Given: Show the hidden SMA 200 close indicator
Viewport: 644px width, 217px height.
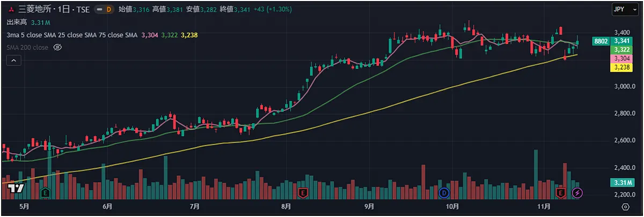Looking at the screenshot, I should (x=58, y=48).
